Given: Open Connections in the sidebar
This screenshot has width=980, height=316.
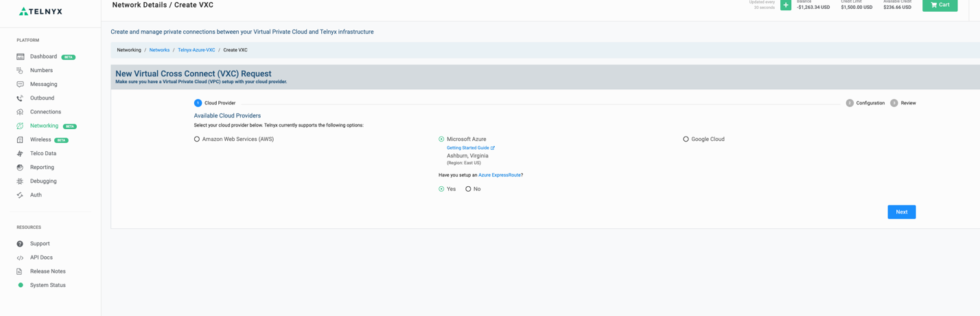Looking at the screenshot, I should [x=45, y=112].
